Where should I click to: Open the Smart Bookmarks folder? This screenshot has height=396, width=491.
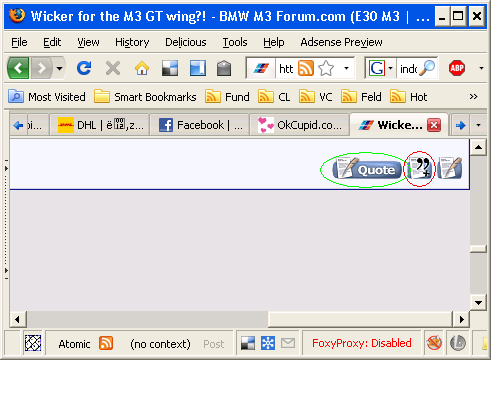(x=145, y=97)
